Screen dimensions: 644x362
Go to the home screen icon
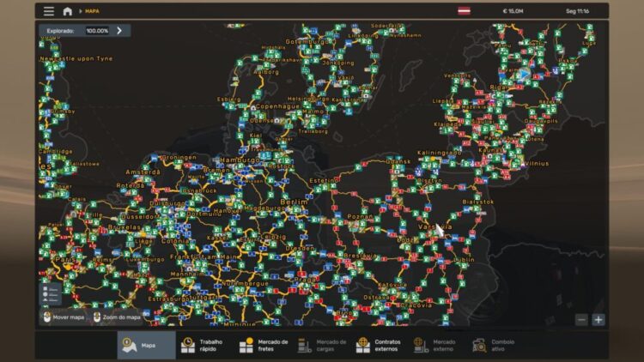tap(67, 11)
